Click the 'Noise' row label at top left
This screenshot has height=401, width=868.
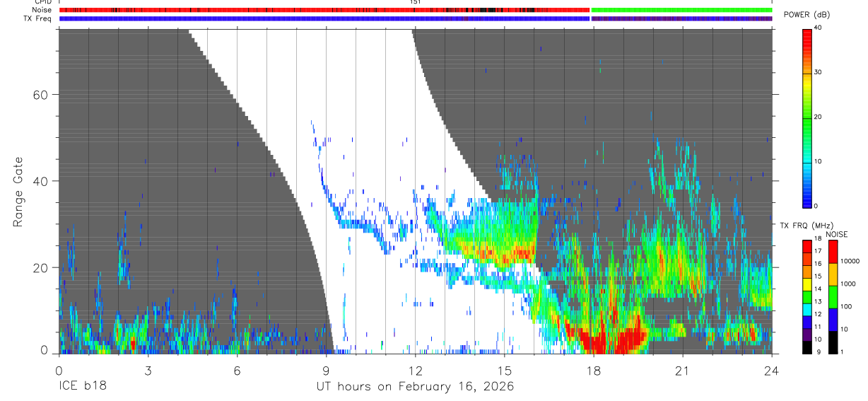(42, 10)
